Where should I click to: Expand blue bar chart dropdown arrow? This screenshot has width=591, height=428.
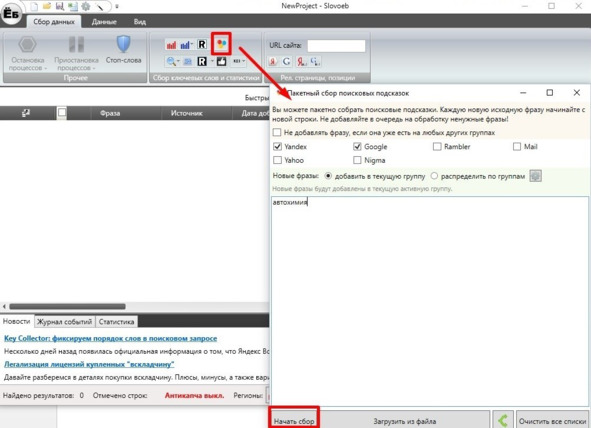pos(191,45)
